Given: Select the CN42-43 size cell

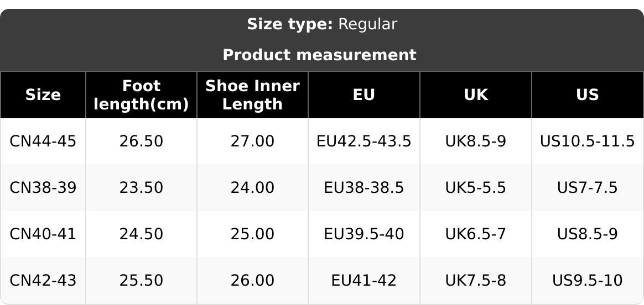Looking at the screenshot, I should pos(43,281).
